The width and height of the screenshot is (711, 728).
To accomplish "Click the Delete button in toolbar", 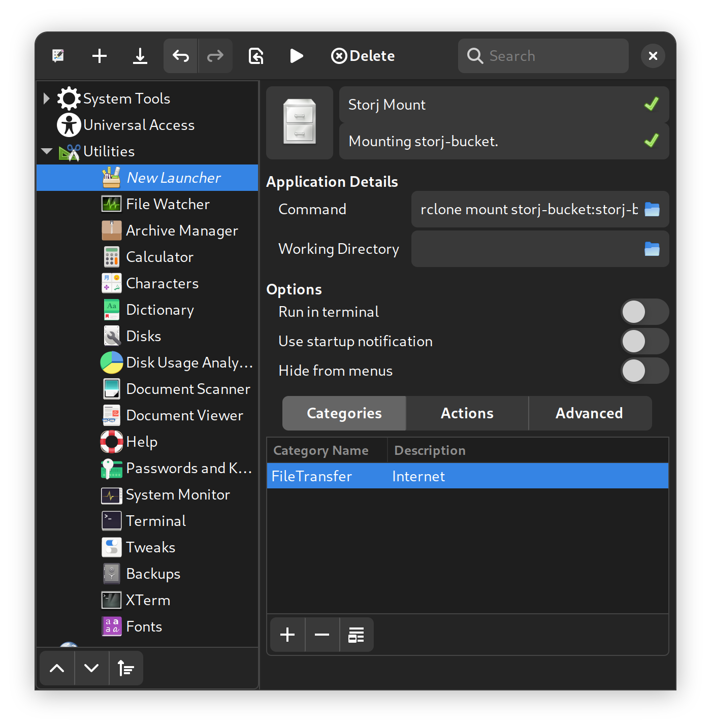I will point(363,56).
